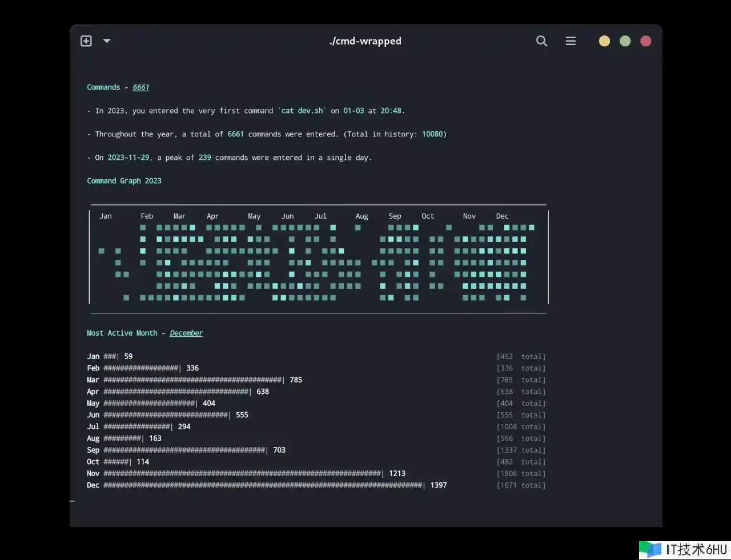The width and height of the screenshot is (731, 560).
Task: Select the Commands heading text
Action: 103,87
